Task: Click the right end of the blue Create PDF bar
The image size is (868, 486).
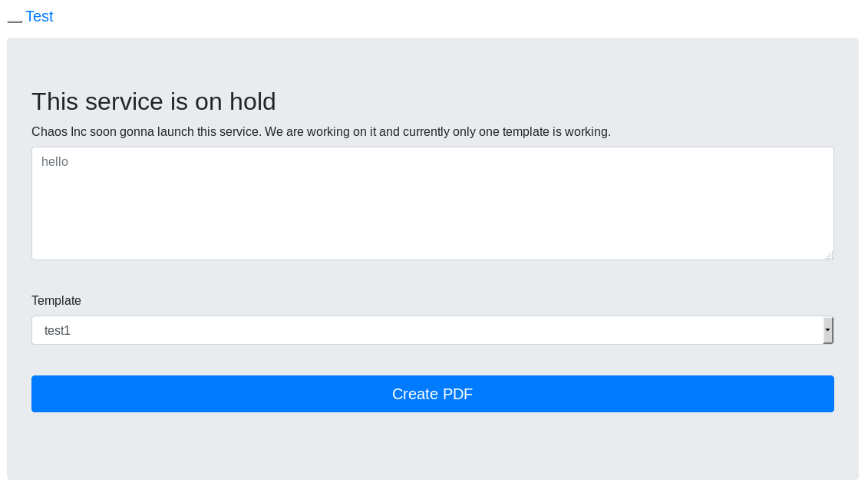Action: point(820,394)
